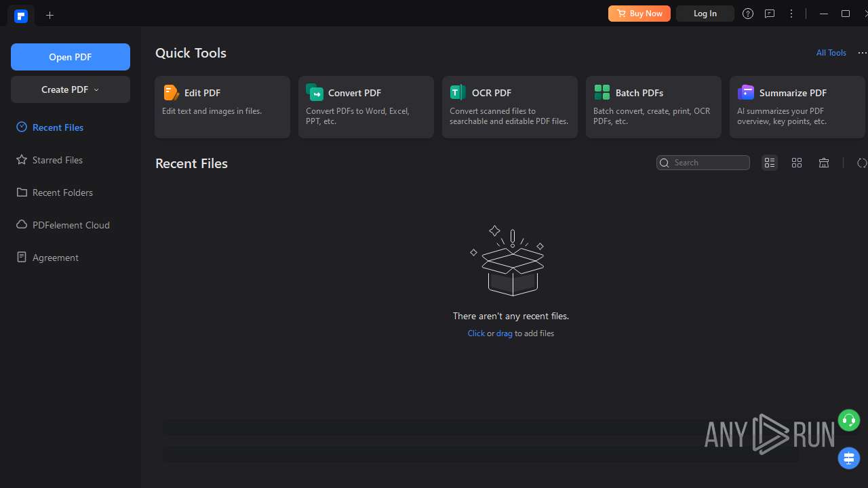Select Starred Files in sidebar
The height and width of the screenshot is (488, 868).
pos(58,160)
